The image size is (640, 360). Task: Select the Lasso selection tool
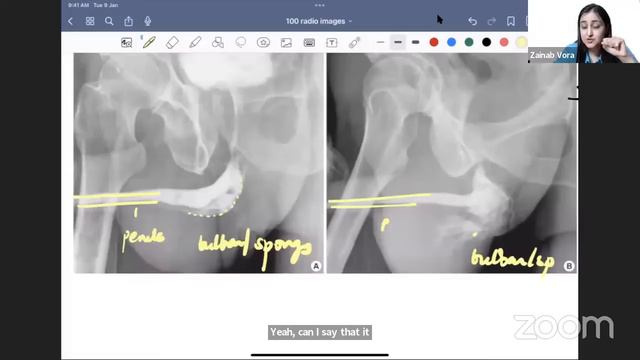tap(241, 42)
